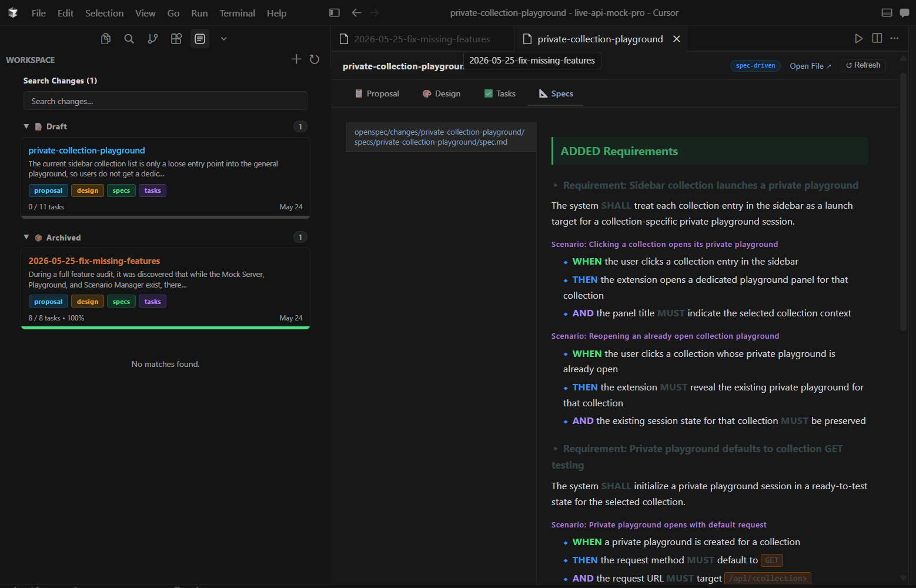Viewport: 916px width, 588px height.
Task: Expand the sidebar views overflow chevron
Action: 223,39
